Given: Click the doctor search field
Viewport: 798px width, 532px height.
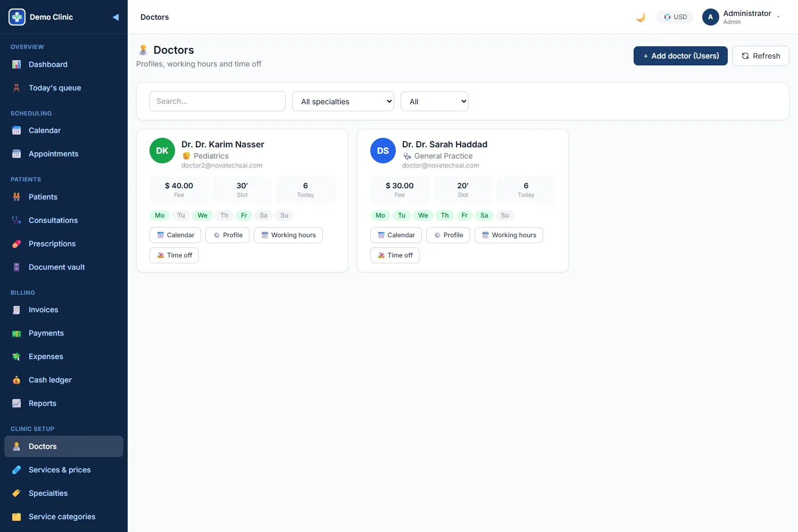Looking at the screenshot, I should pyautogui.click(x=218, y=101).
